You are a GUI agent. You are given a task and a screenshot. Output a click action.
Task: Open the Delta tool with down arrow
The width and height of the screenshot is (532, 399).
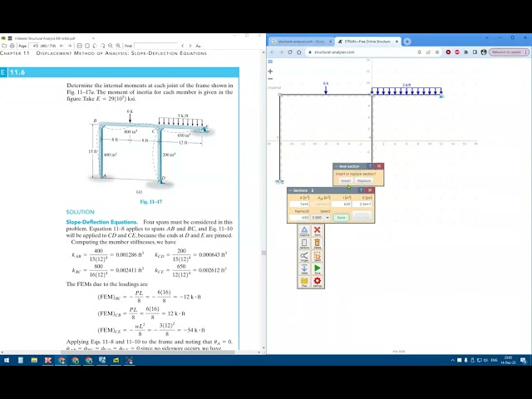coord(304,269)
